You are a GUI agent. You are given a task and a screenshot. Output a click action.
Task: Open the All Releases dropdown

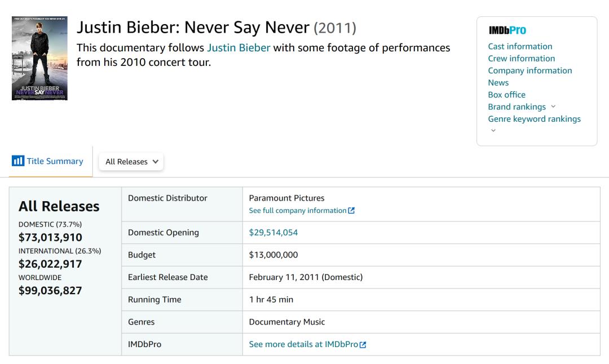coord(131,161)
